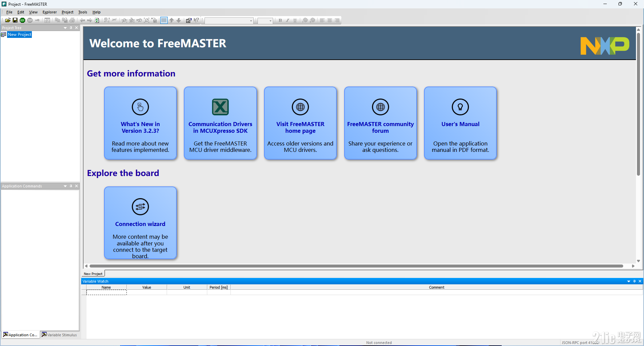Open the Project Tree panel dropdown arrow

pos(65,28)
